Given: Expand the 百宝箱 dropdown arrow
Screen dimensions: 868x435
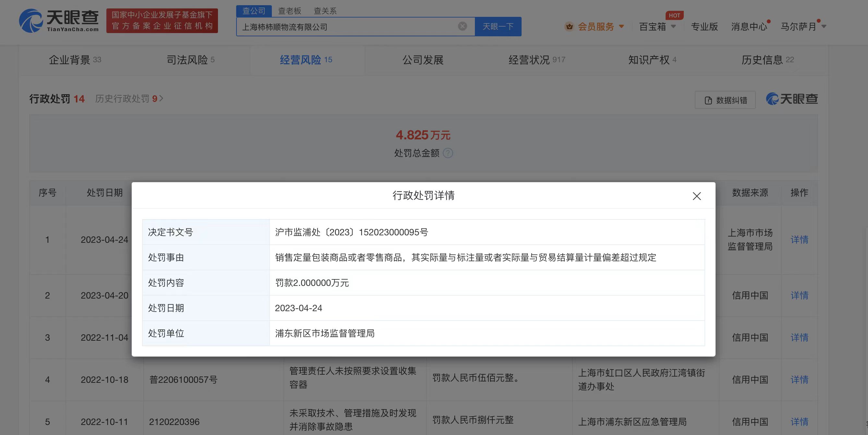Looking at the screenshot, I should click(x=673, y=27).
